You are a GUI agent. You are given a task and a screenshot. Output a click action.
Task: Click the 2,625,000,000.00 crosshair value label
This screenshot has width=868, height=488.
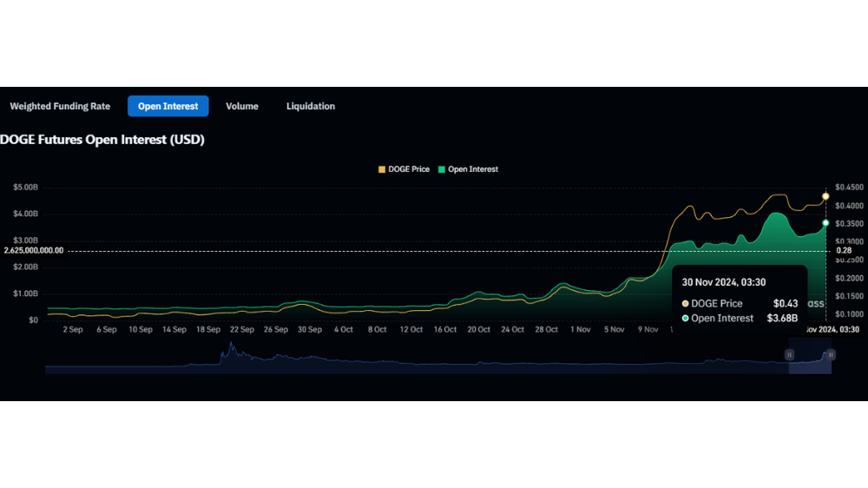[34, 250]
